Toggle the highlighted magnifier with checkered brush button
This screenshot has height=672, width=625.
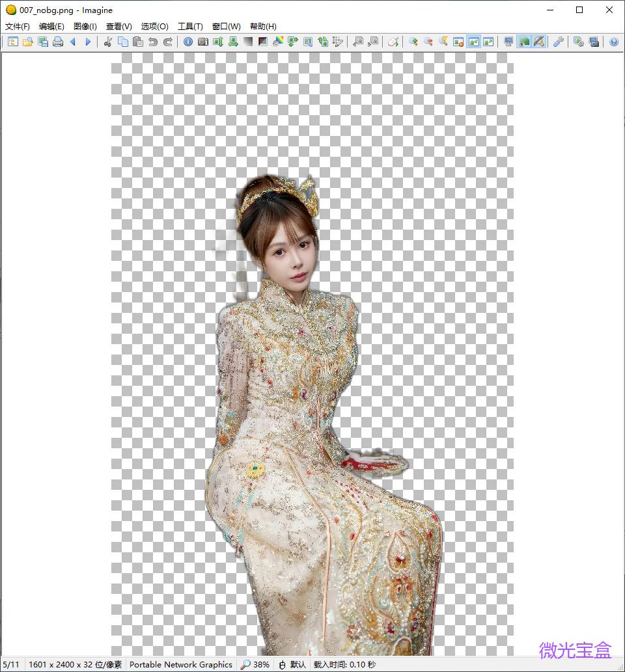[x=539, y=42]
